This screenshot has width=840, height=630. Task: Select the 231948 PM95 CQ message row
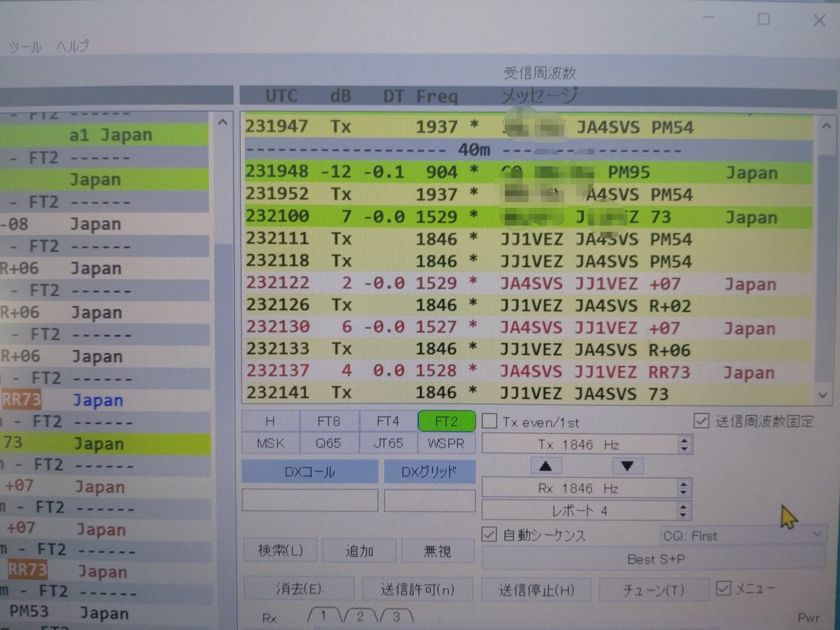pyautogui.click(x=528, y=172)
